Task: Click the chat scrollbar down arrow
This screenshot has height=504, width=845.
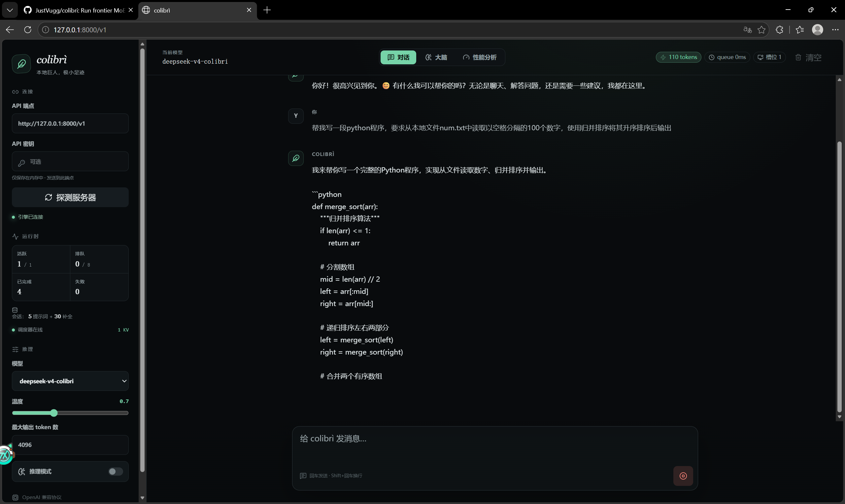Action: coord(839,417)
